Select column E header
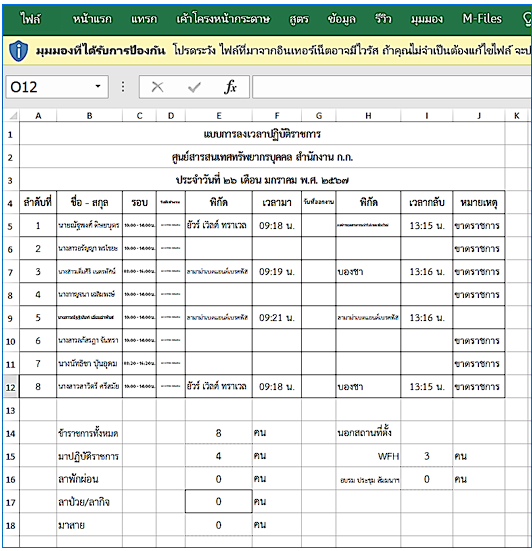 click(219, 116)
